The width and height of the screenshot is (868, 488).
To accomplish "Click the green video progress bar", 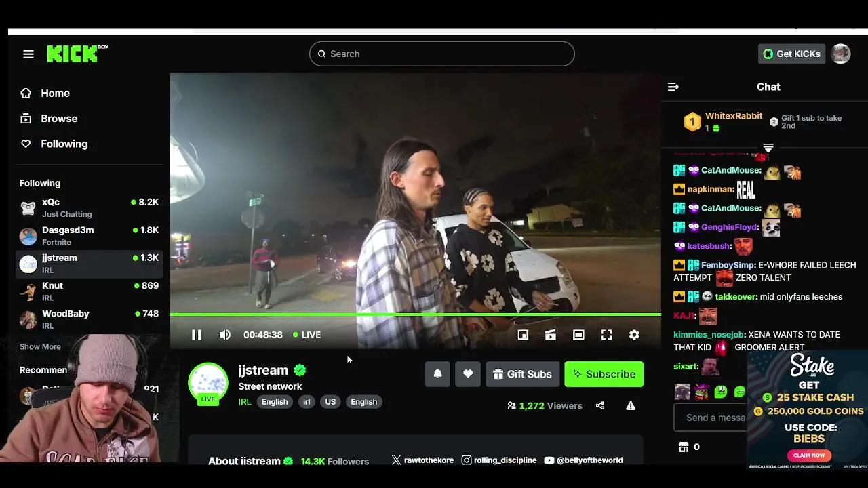I will pos(415,314).
